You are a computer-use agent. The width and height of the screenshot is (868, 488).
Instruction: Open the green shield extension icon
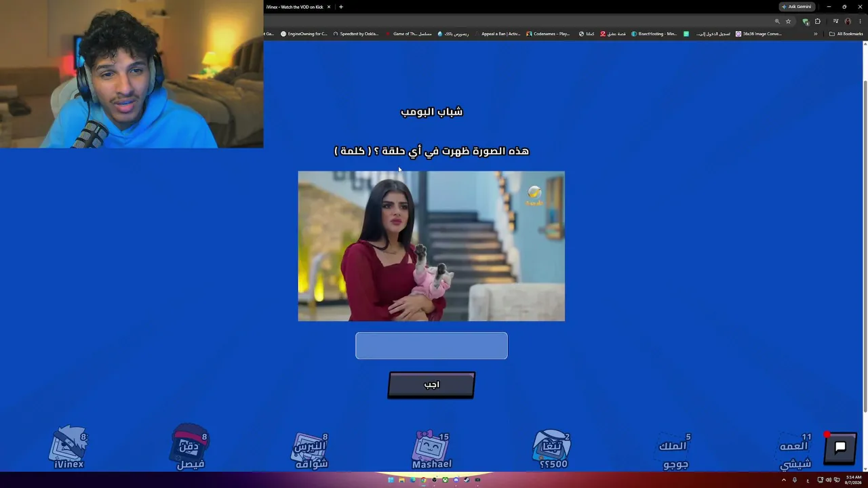pos(805,21)
